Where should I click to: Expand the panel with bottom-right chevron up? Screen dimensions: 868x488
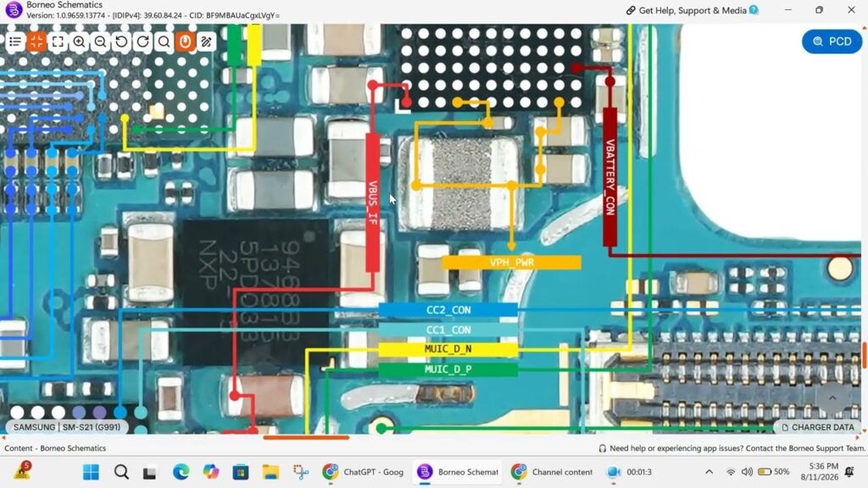(x=832, y=398)
